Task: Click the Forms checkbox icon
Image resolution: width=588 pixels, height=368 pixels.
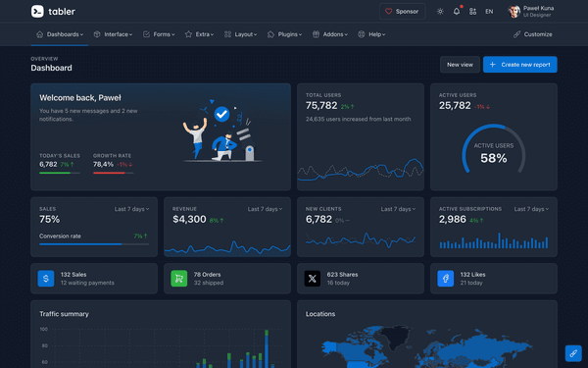Action: pyautogui.click(x=146, y=34)
